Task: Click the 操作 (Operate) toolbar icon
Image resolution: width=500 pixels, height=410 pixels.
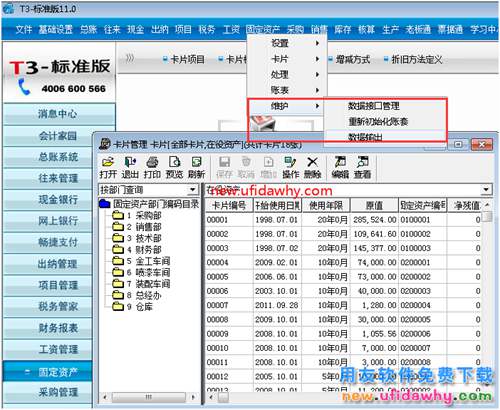Action: tap(291, 167)
